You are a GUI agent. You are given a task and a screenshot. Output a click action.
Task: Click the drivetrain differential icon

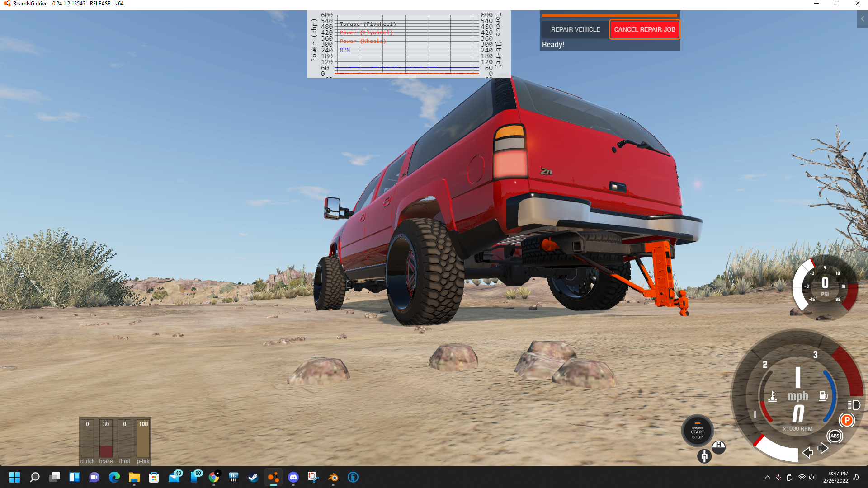click(704, 456)
